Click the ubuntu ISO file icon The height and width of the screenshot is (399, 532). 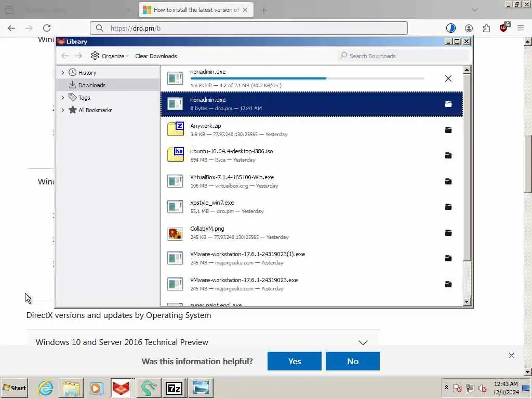point(176,155)
